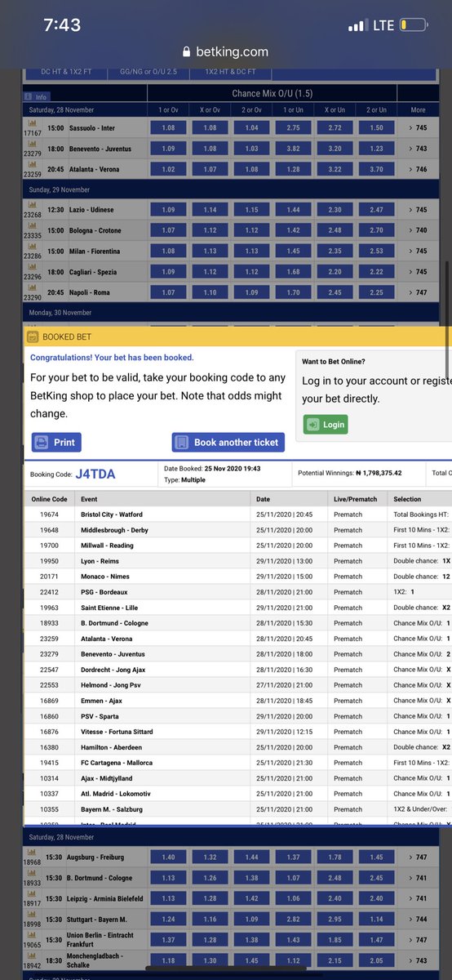Screen dimensions: 452x980
Task: Toggle 1 or Un odds 3.82 for Benevento - Juventus
Action: pyautogui.click(x=293, y=149)
